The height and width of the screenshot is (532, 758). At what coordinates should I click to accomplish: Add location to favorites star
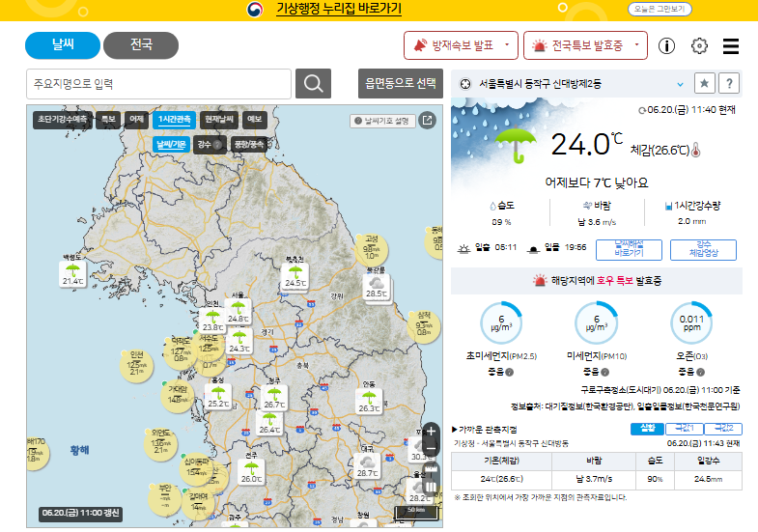coord(704,84)
